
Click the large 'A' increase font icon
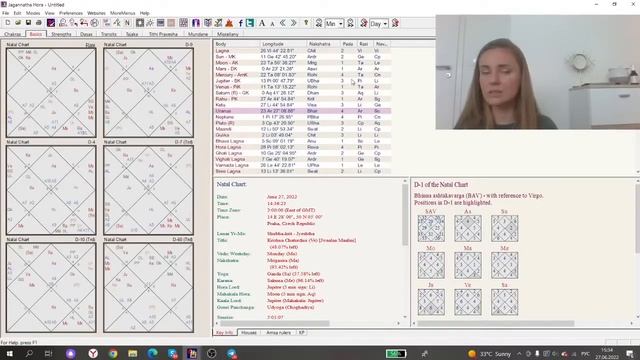262,23
